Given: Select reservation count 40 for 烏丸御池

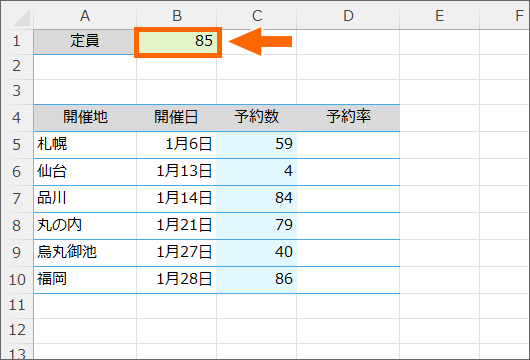Looking at the screenshot, I should [x=257, y=253].
